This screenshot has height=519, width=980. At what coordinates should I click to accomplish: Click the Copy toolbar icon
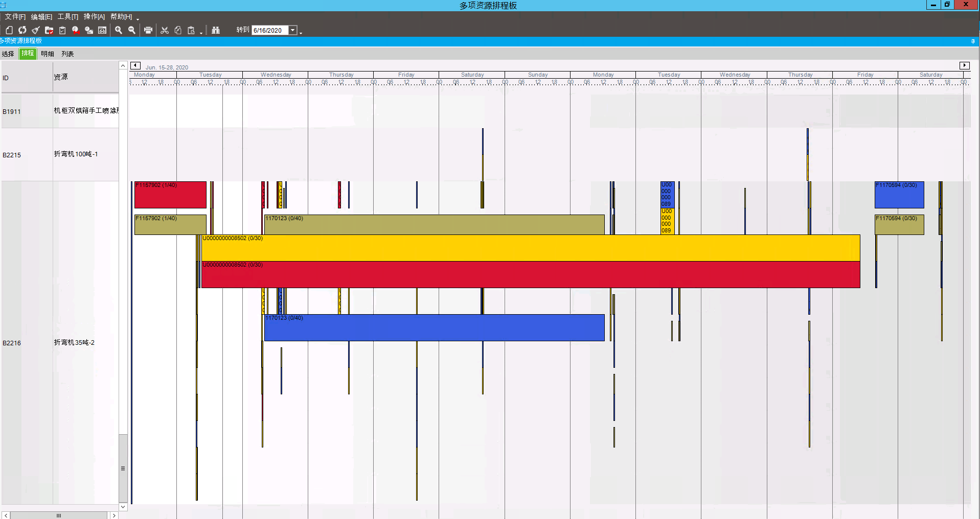tap(178, 30)
